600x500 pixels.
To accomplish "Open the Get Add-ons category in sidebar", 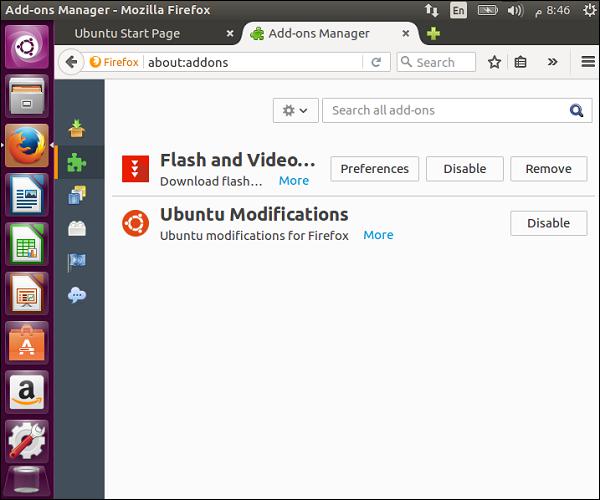I will coord(77,128).
